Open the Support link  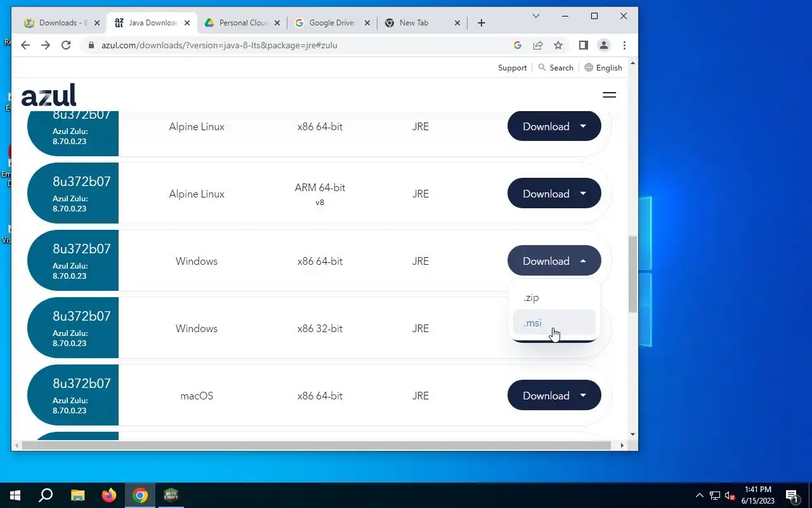point(512,68)
